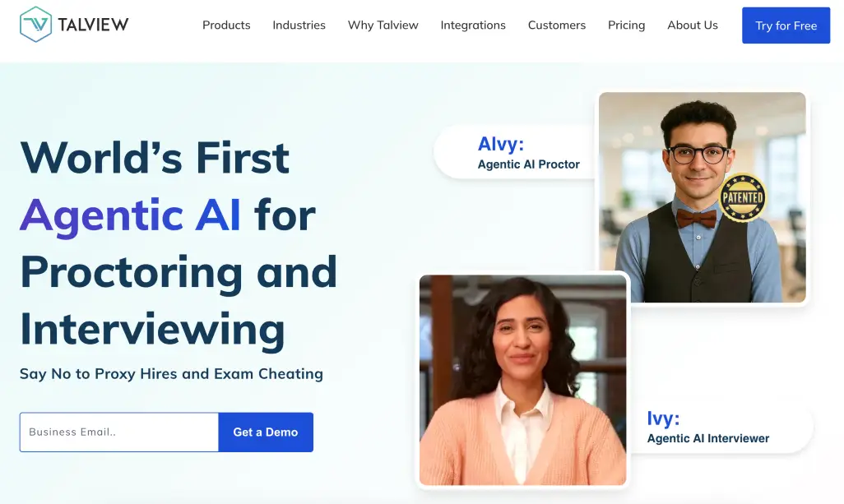This screenshot has width=844, height=504.
Task: Click the PATENTED gold badge
Action: pos(742,197)
